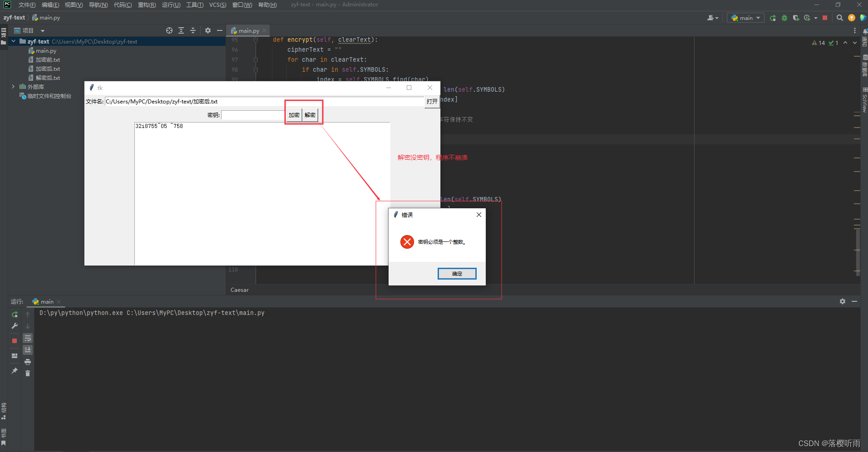Screen dimensions: 868x452
Task: Click the green Debug bug icon
Action: [x=784, y=18]
